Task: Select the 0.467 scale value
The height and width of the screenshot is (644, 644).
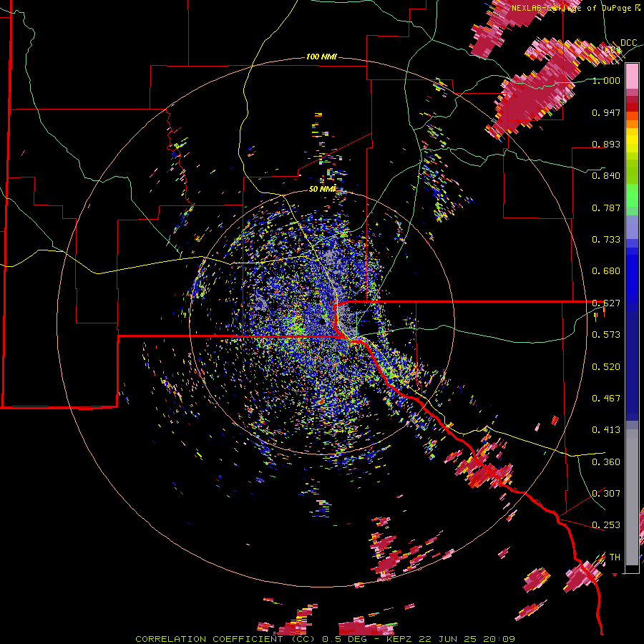Action: [x=606, y=399]
